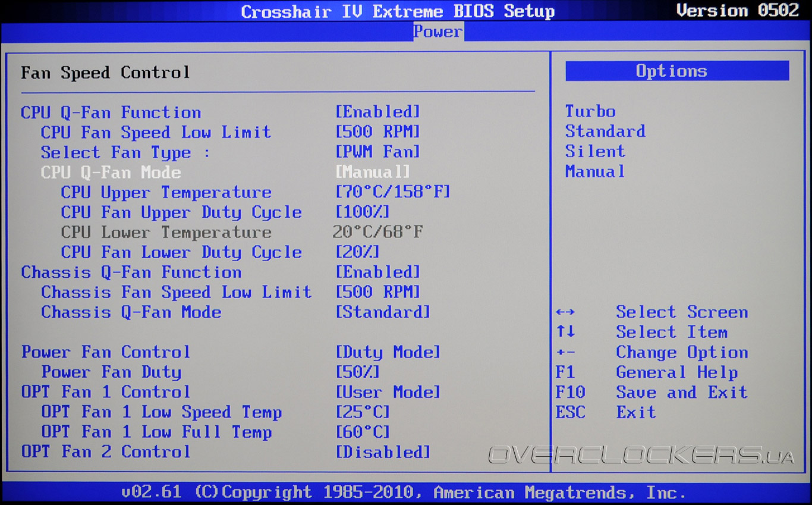Select the CPU Q-Fan Function label
812x505 pixels.
pos(111,112)
